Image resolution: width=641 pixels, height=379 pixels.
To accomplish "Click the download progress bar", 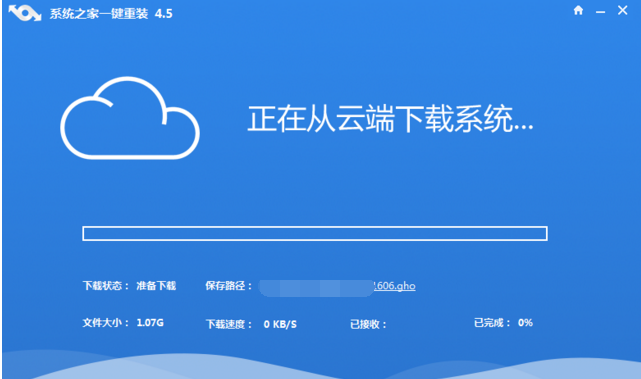I will (x=315, y=233).
